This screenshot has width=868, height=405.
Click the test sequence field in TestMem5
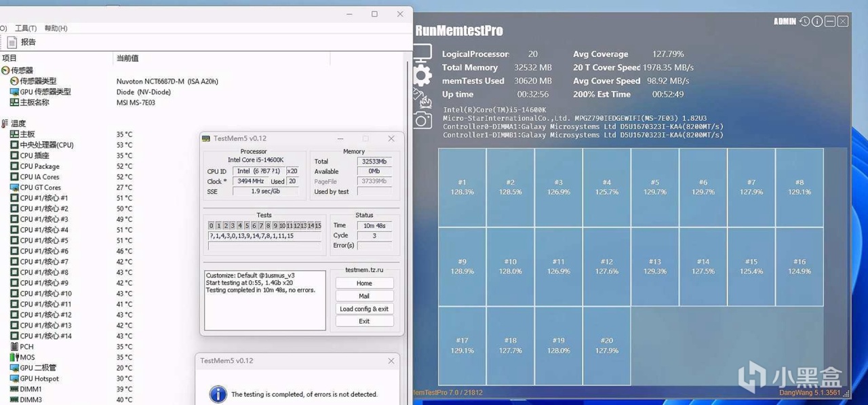(x=264, y=236)
